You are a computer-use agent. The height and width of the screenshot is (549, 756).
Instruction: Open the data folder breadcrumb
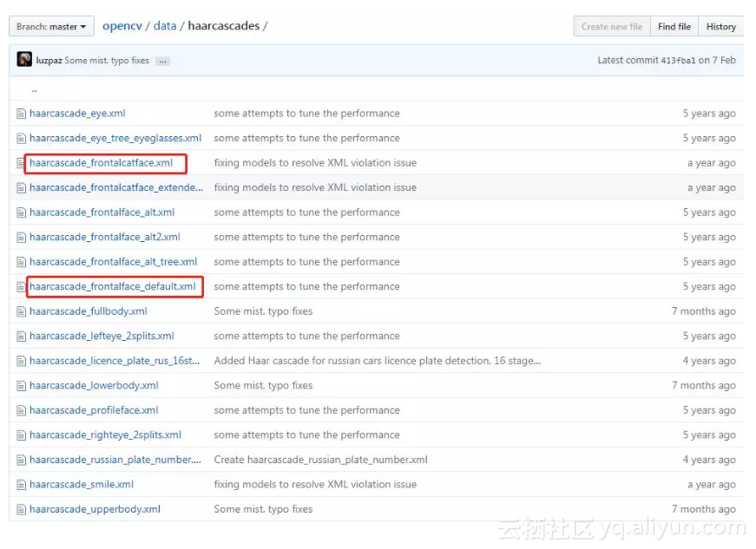coord(165,26)
